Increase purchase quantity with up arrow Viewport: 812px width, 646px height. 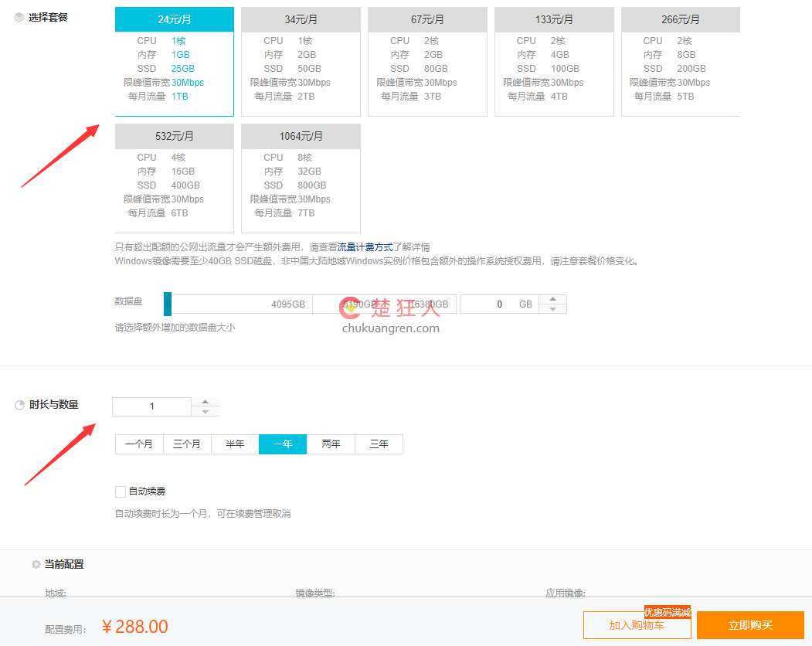205,402
